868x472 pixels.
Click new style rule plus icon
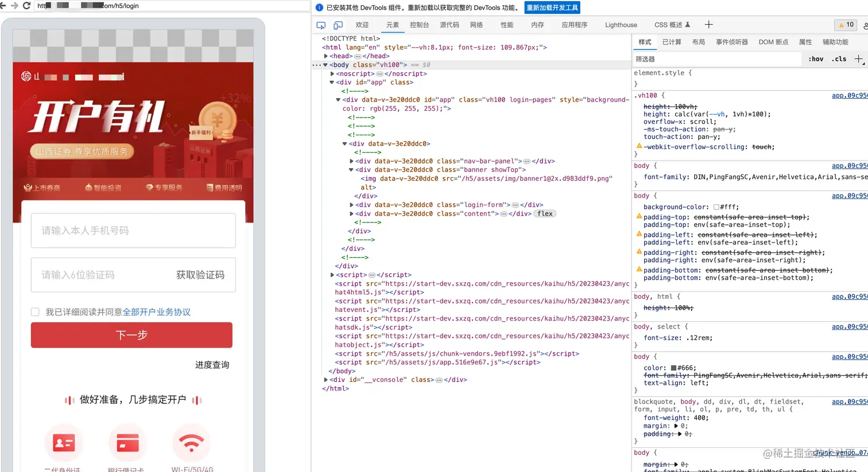[859, 59]
